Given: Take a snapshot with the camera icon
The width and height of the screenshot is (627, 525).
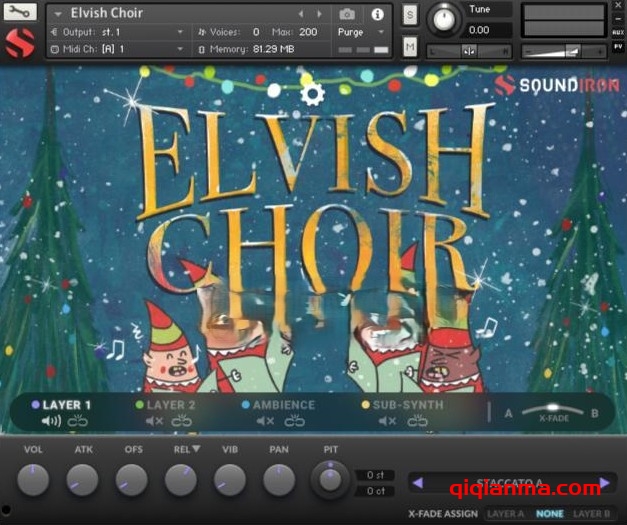Looking at the screenshot, I should click(x=347, y=14).
